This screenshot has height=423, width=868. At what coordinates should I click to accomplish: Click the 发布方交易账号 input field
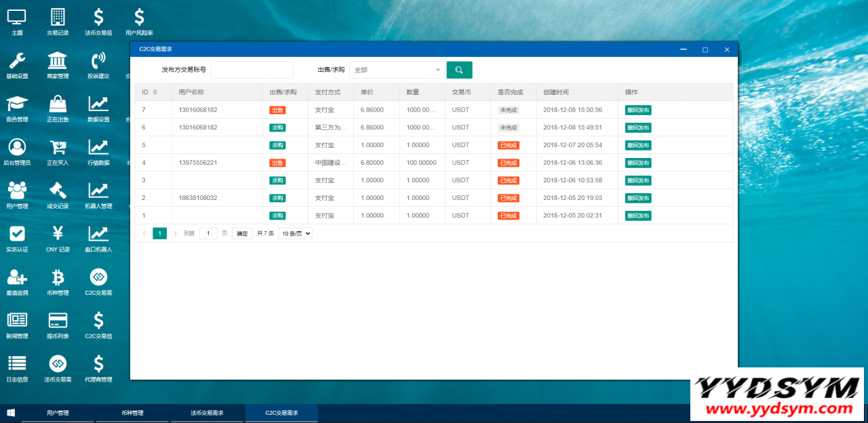pyautogui.click(x=252, y=70)
